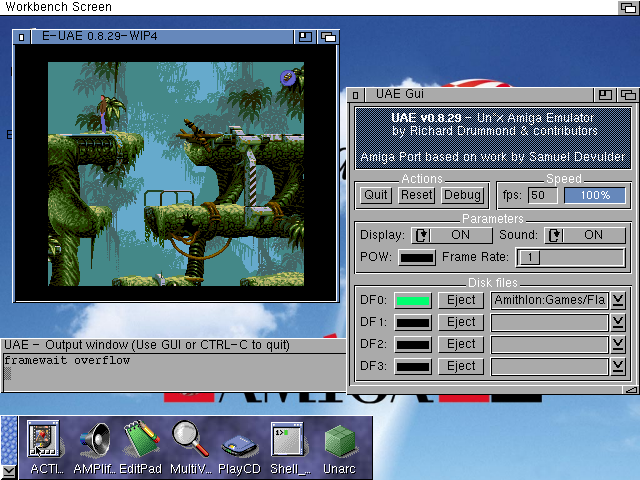The width and height of the screenshot is (640, 480).
Task: Click the zoom gadget of UAE Gui window
Action: [x=605, y=95]
